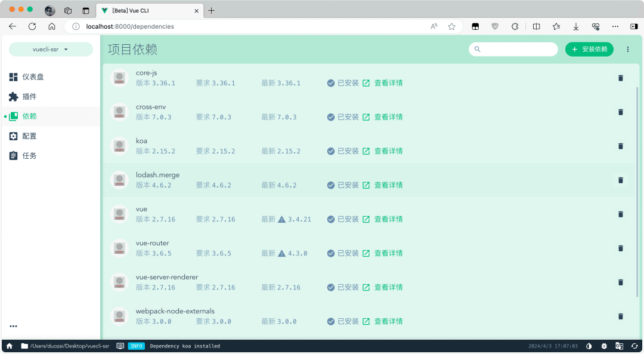Image resolution: width=644 pixels, height=354 pixels.
Task: Open 查看详情 link for cross-env
Action: (383, 117)
